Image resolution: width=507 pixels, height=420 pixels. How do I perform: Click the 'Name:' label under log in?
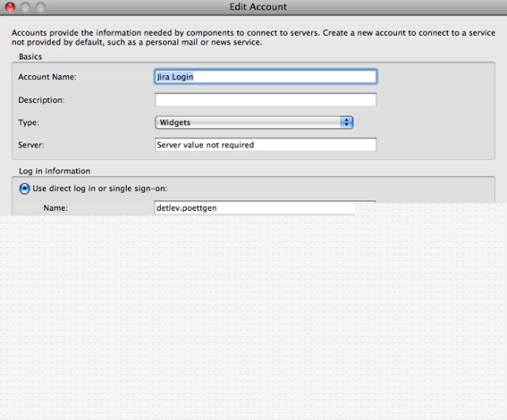pos(55,208)
